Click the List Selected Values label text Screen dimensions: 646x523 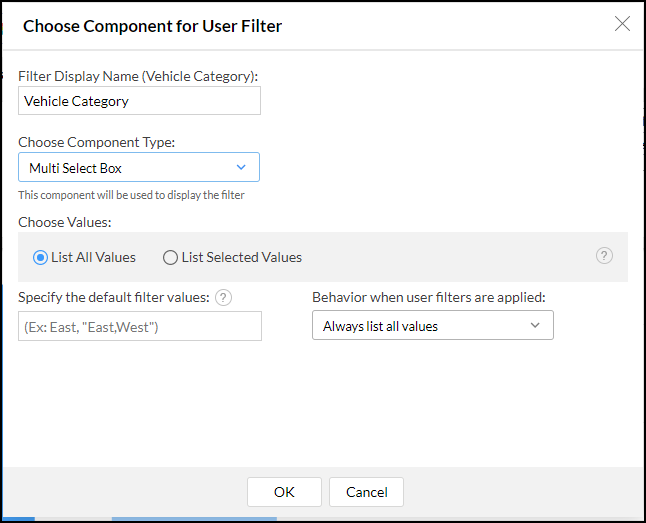coord(242,258)
